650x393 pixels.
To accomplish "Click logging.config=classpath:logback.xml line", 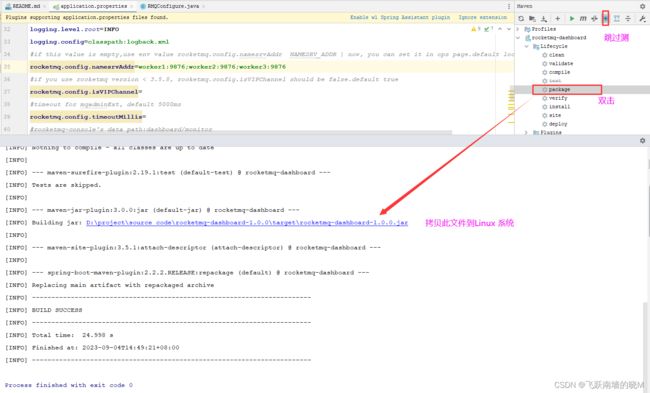I will [x=99, y=42].
